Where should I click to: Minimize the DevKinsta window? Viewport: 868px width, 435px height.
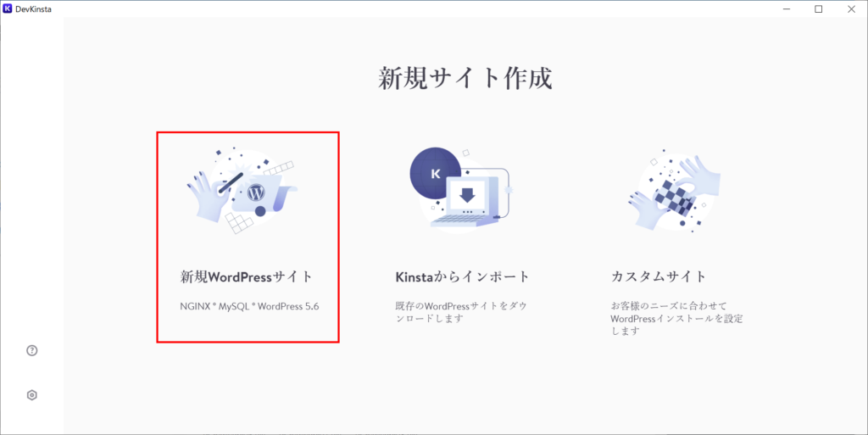tap(786, 8)
